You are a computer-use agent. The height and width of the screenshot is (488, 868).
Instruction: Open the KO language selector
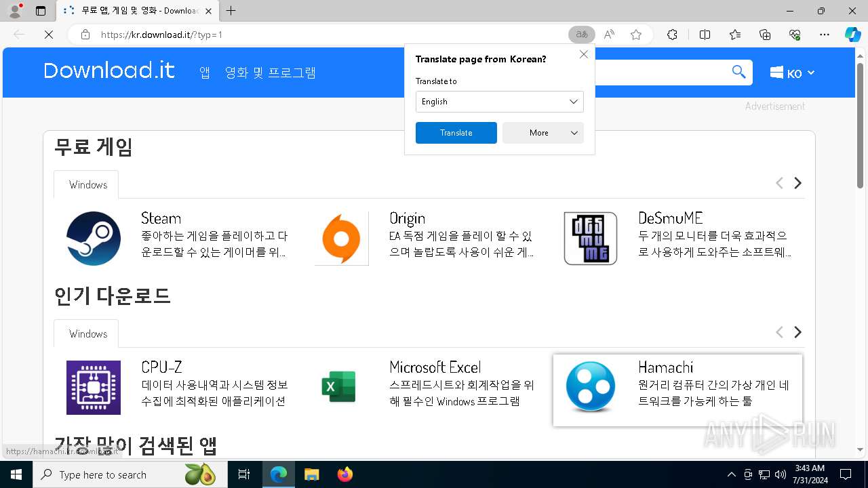(792, 73)
